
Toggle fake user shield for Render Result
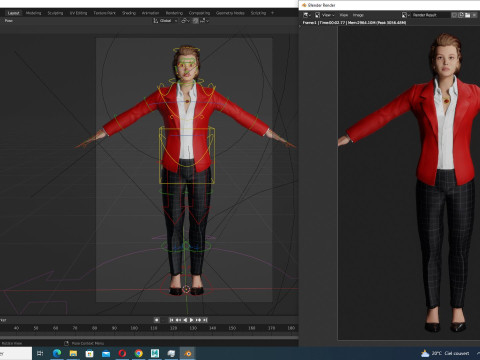pos(454,15)
